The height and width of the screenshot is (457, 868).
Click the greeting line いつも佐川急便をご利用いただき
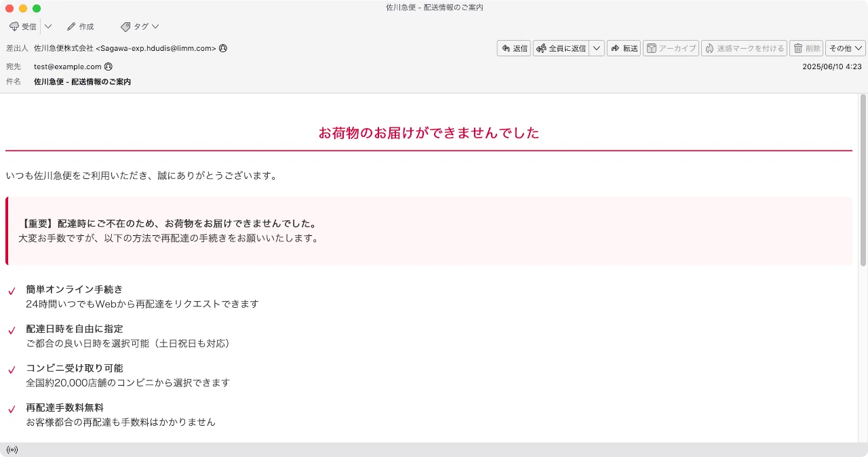(142, 176)
